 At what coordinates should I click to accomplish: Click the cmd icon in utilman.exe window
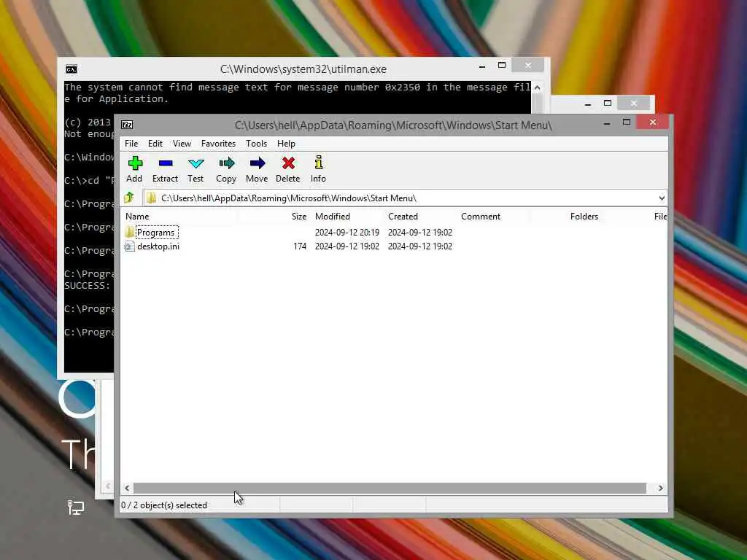[x=71, y=69]
